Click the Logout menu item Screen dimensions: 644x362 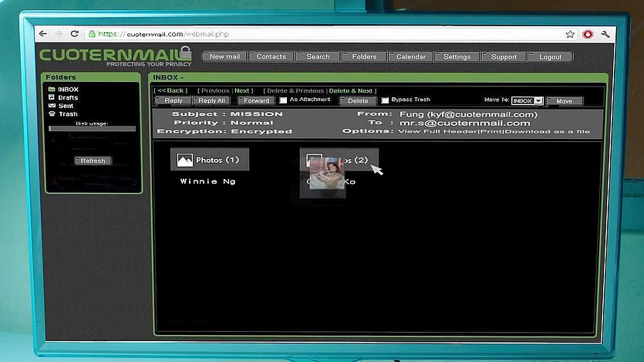pos(551,57)
